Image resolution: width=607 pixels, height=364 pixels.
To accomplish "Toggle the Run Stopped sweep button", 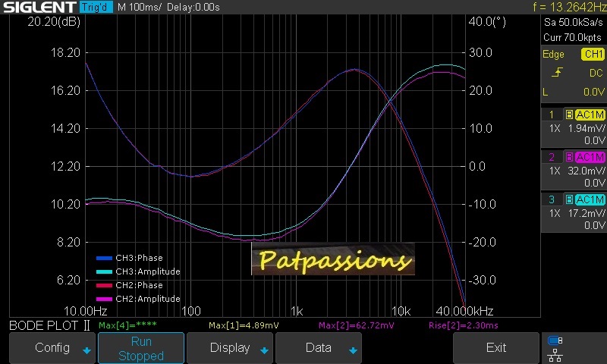I will pos(140,348).
